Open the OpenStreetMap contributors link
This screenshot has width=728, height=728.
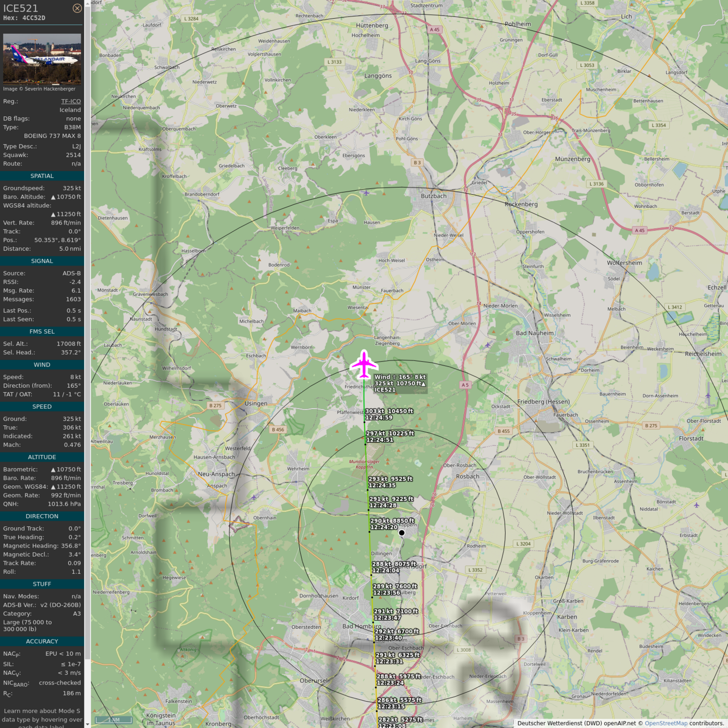(666, 723)
